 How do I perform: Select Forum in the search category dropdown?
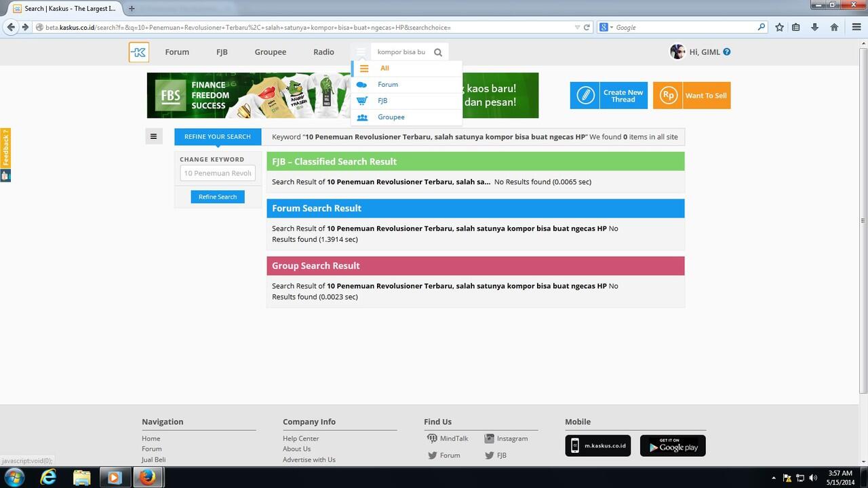(407, 85)
